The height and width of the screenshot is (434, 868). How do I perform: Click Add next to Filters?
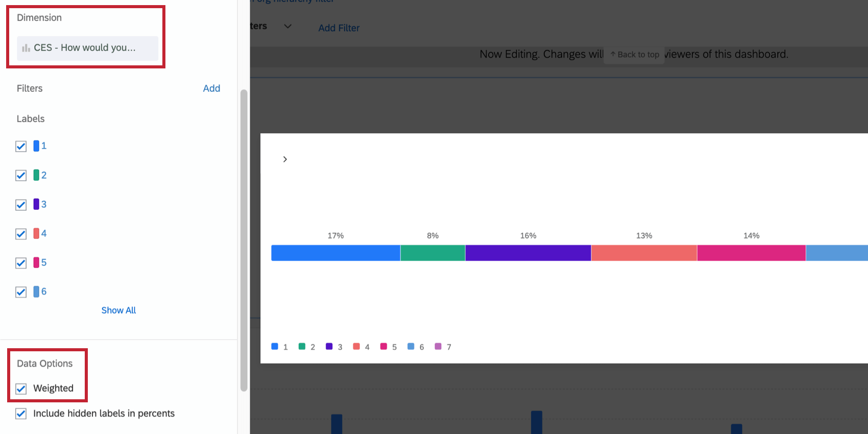211,88
